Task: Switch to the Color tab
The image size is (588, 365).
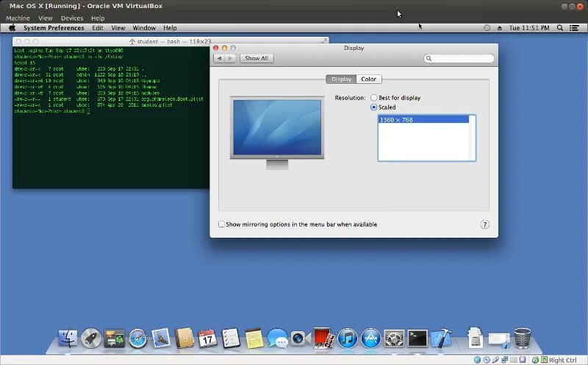Action: point(369,79)
